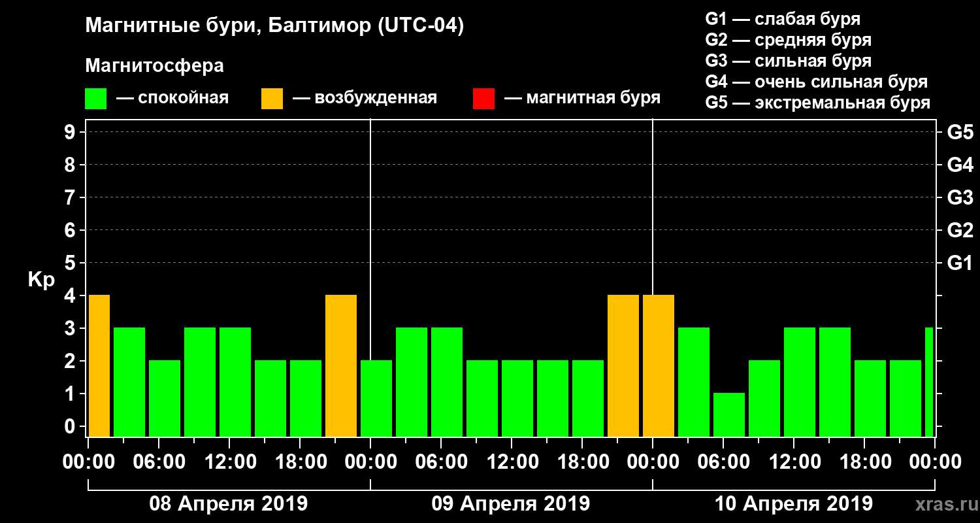
Task: Click the orange bar at midnight starting 10 Апреля
Action: (659, 365)
